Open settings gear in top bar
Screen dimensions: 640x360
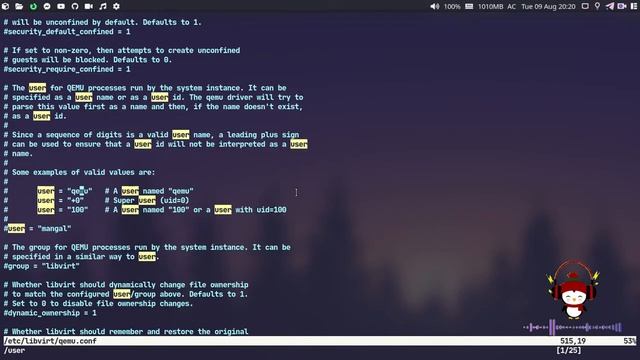tap(116, 6)
